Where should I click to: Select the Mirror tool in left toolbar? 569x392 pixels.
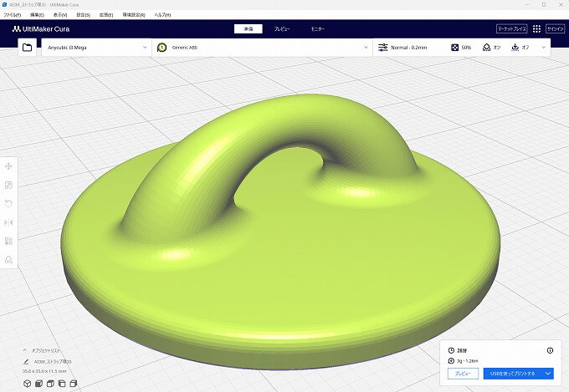click(8, 222)
